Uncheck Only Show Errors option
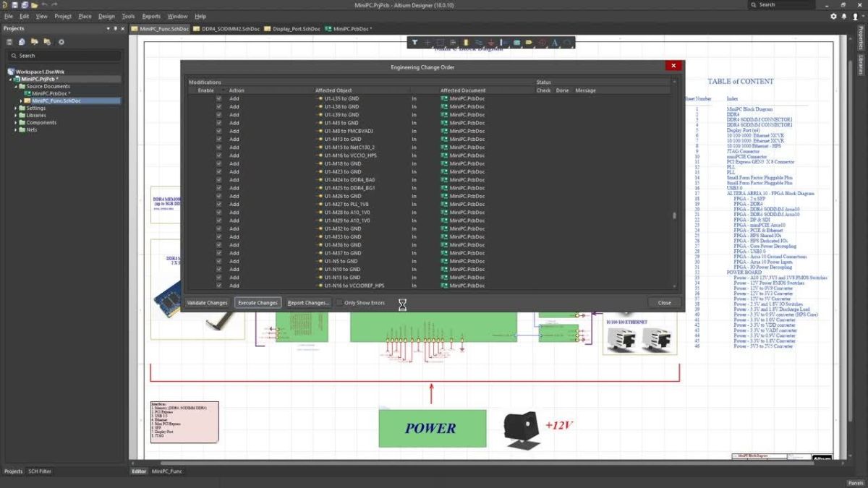The height and width of the screenshot is (488, 868). (339, 302)
